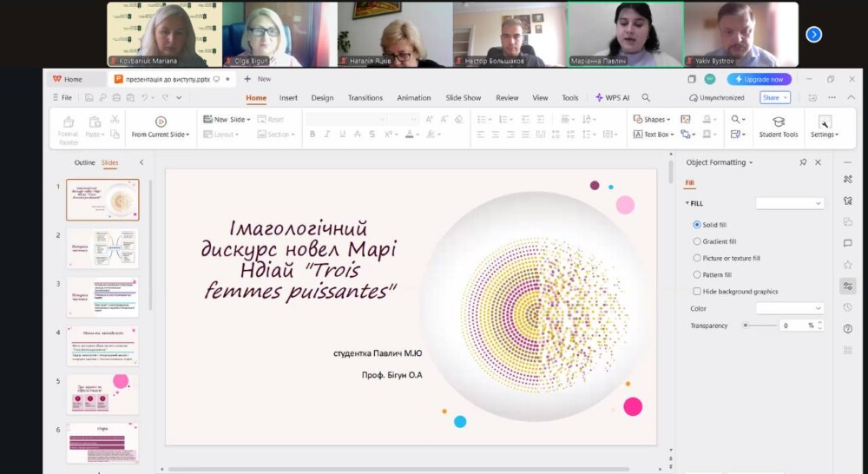Click the Bold formatting icon
The image size is (868, 474).
[312, 135]
